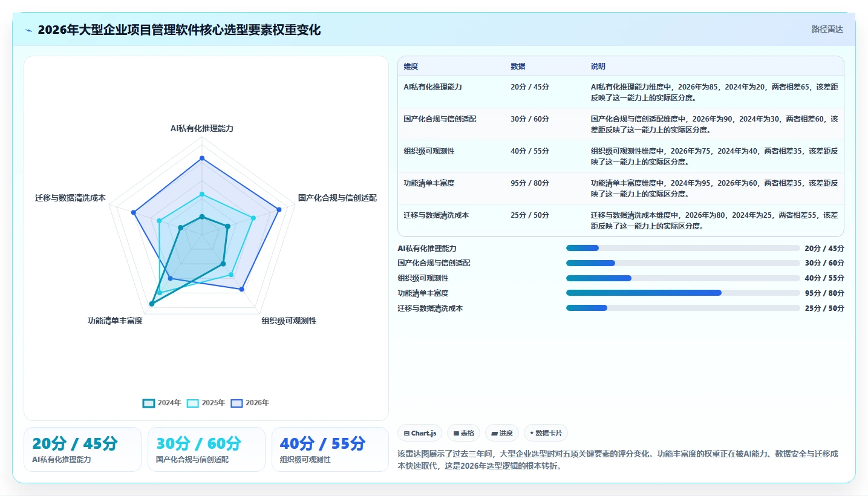Screen dimensions: 868x496
Task: Toggle the 2025年 legend series
Action: (x=206, y=403)
